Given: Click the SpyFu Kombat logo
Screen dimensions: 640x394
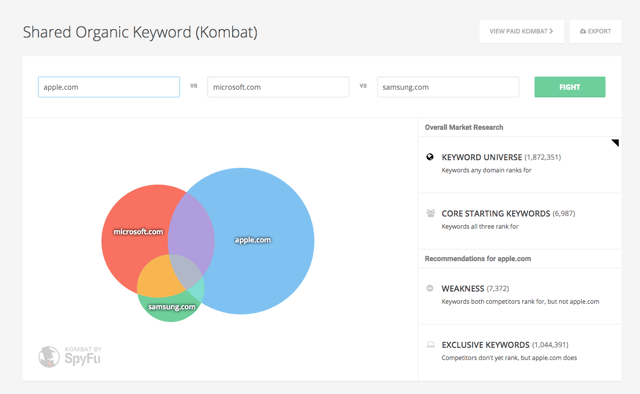Looking at the screenshot, I should [x=69, y=356].
